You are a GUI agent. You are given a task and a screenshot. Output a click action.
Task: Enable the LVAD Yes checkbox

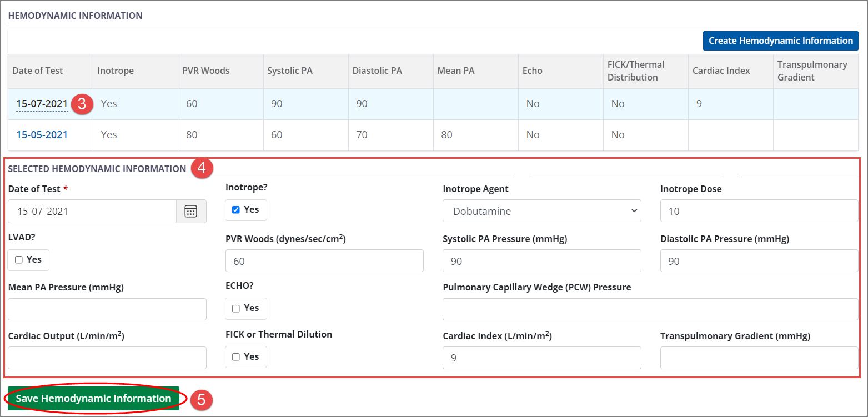[x=19, y=260]
